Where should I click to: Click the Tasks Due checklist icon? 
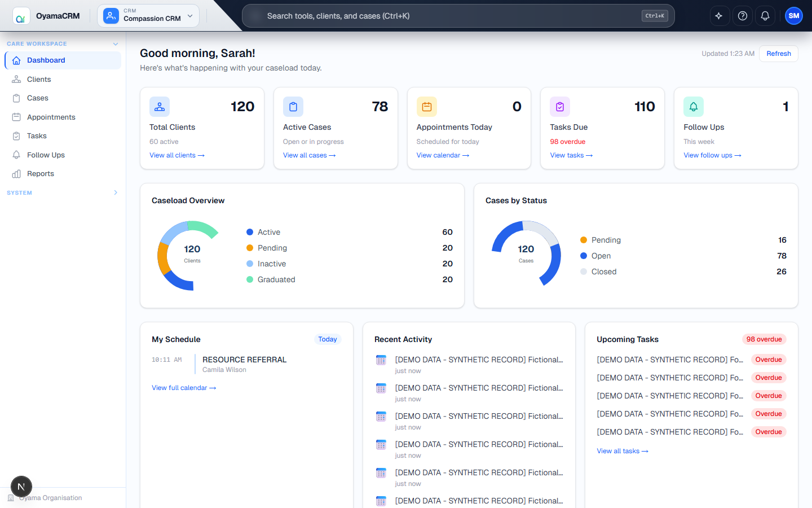pyautogui.click(x=560, y=107)
